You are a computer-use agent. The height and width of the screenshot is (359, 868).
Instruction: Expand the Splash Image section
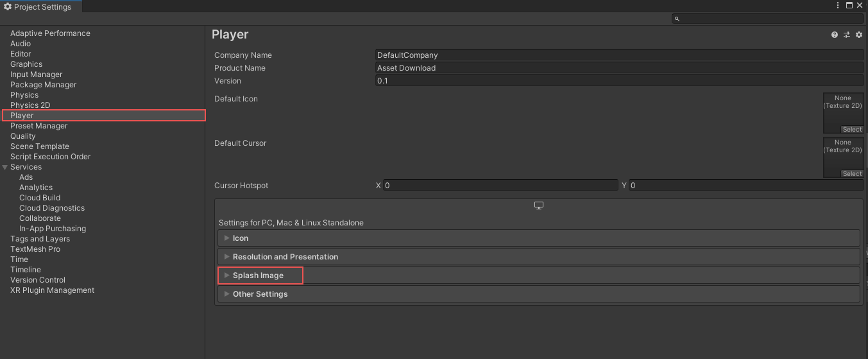pos(258,276)
